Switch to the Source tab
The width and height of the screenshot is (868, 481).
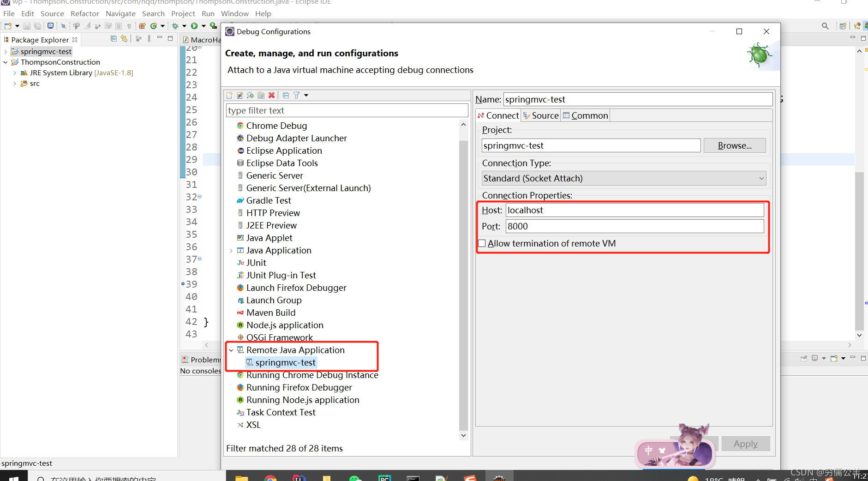(x=541, y=115)
